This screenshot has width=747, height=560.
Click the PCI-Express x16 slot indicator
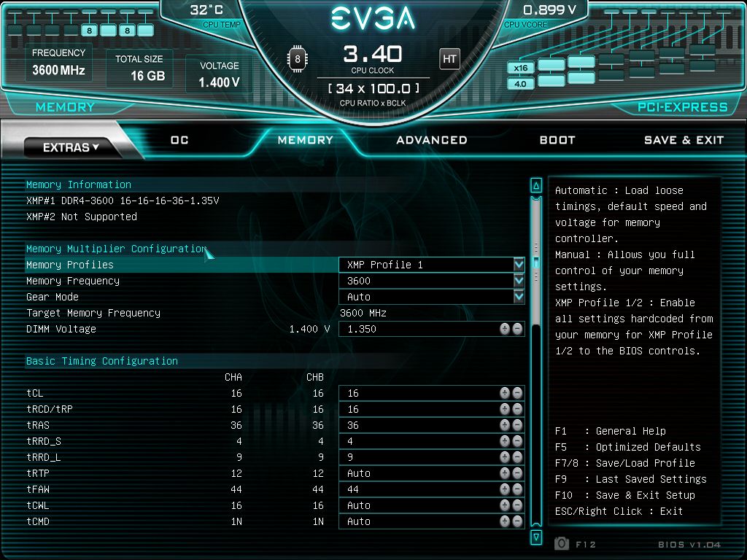pos(520,68)
